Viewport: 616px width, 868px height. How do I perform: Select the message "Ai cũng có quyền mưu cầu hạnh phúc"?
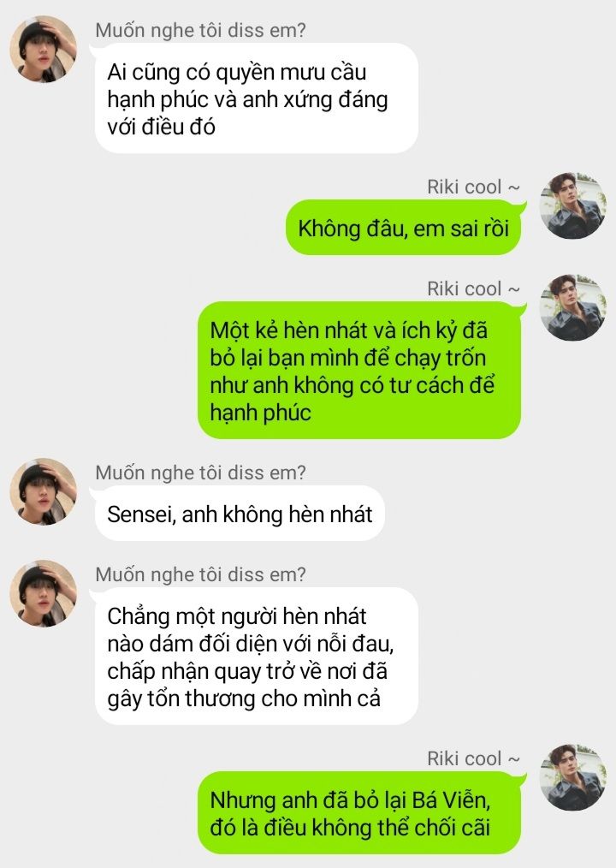pyautogui.click(x=257, y=98)
